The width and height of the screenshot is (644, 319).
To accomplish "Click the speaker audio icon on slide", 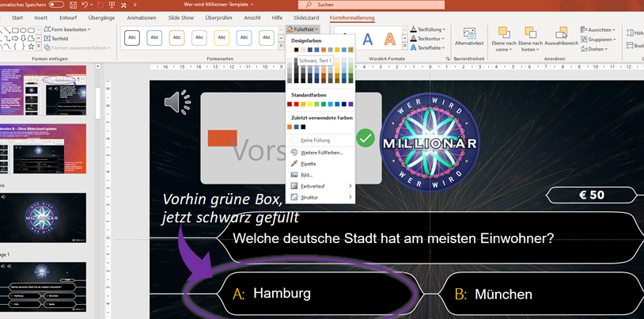I will point(177,101).
